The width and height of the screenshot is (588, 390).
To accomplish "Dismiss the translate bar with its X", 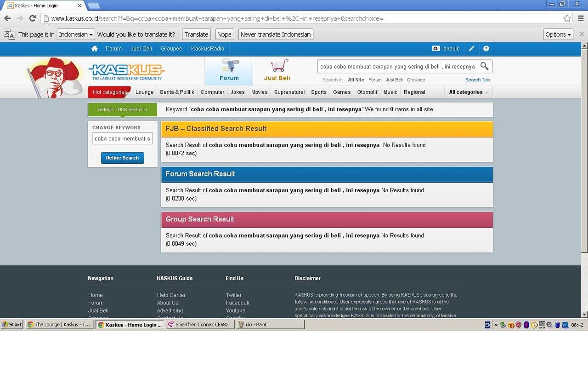I will (x=582, y=34).
